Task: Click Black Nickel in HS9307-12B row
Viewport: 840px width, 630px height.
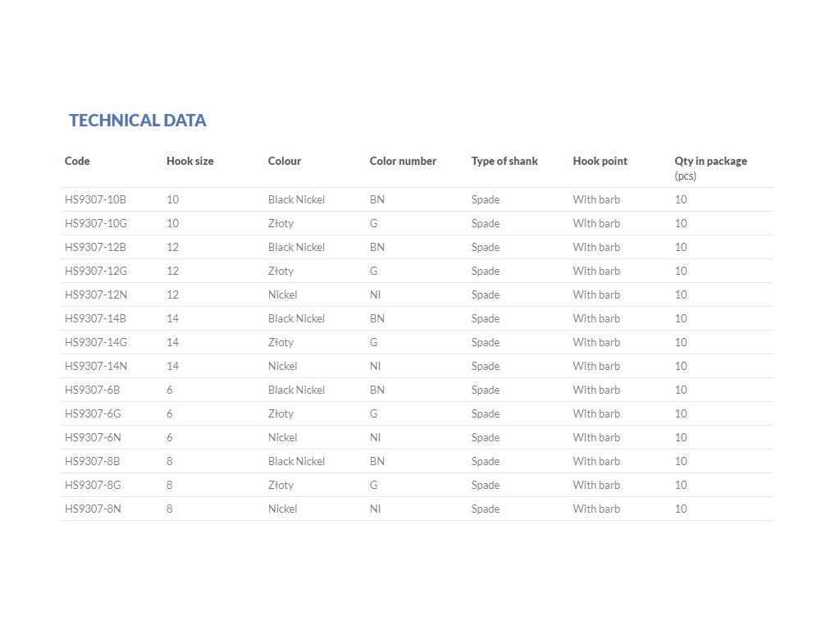Action: (296, 247)
